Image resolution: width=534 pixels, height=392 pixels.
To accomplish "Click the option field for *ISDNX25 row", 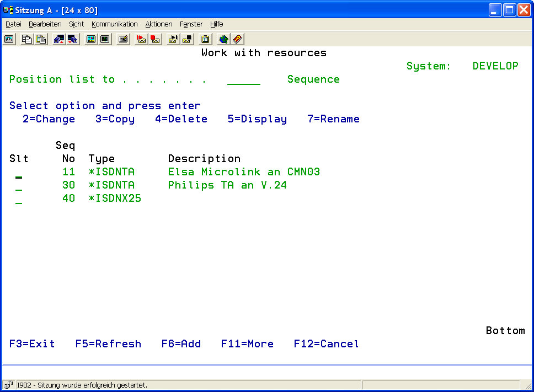I will point(19,199).
